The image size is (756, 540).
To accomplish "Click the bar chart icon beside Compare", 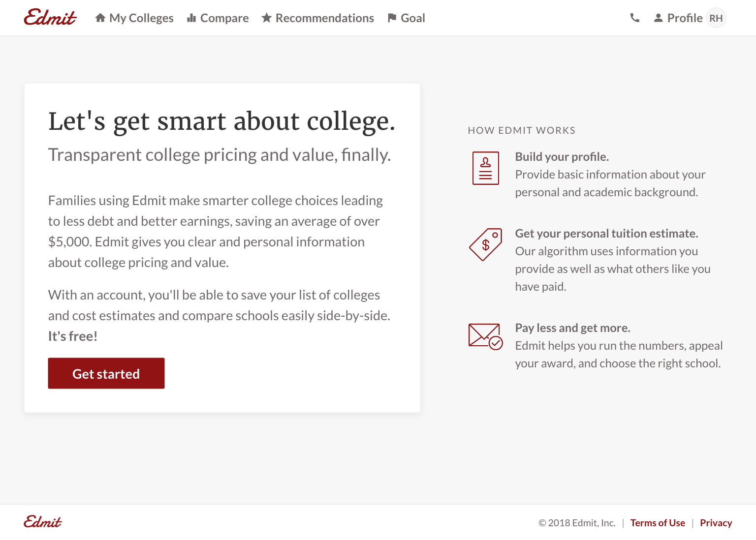I will pos(191,18).
